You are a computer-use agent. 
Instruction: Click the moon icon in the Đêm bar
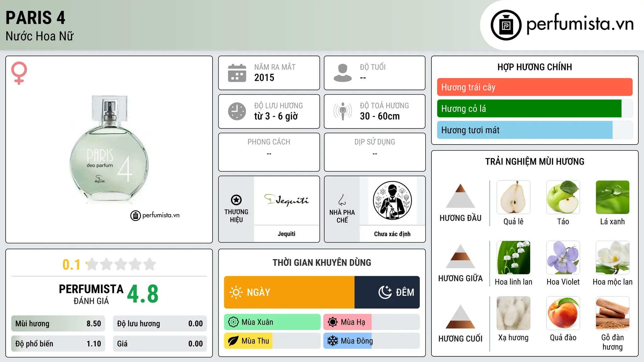pyautogui.click(x=385, y=292)
